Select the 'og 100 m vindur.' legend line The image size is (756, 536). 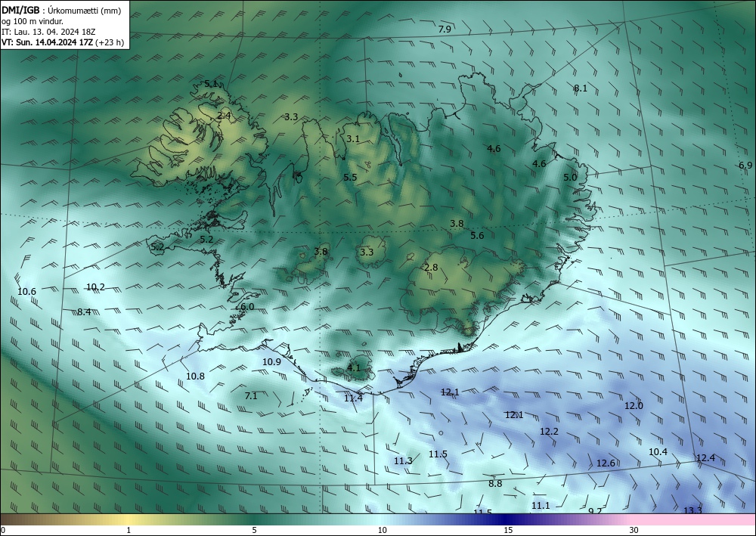point(33,21)
